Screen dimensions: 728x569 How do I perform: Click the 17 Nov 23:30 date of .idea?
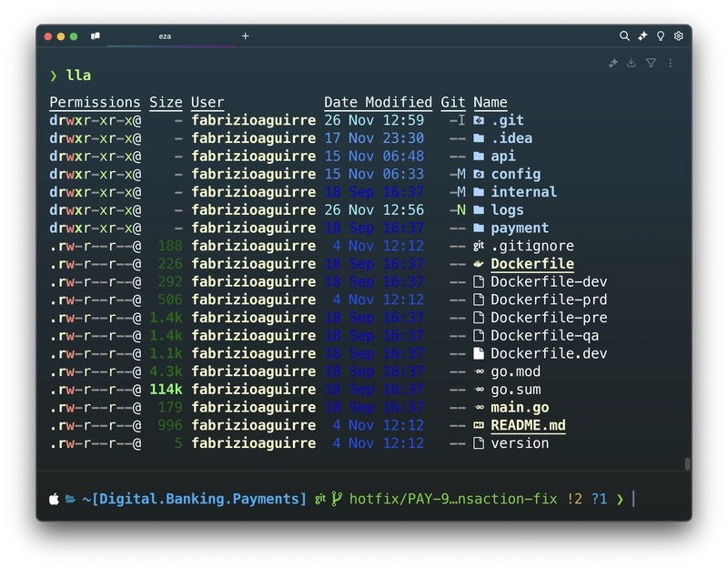coord(374,138)
